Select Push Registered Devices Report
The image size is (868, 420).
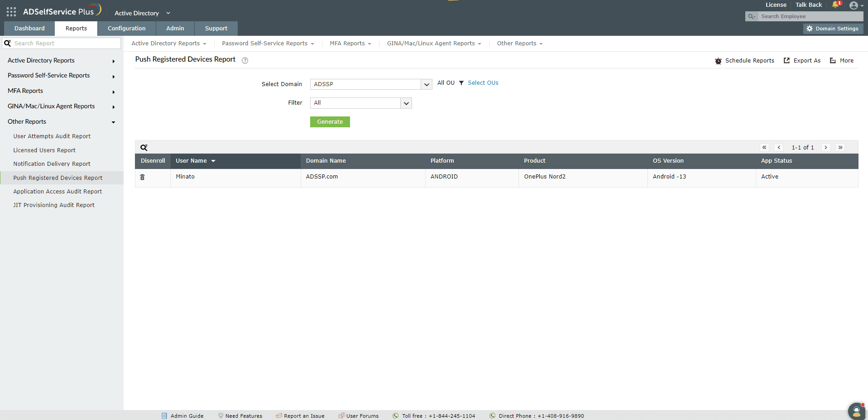pyautogui.click(x=58, y=178)
